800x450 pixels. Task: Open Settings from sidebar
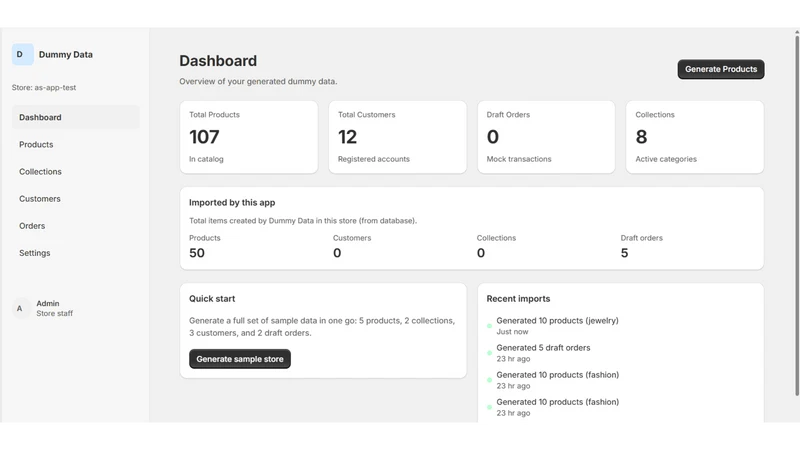76,253
